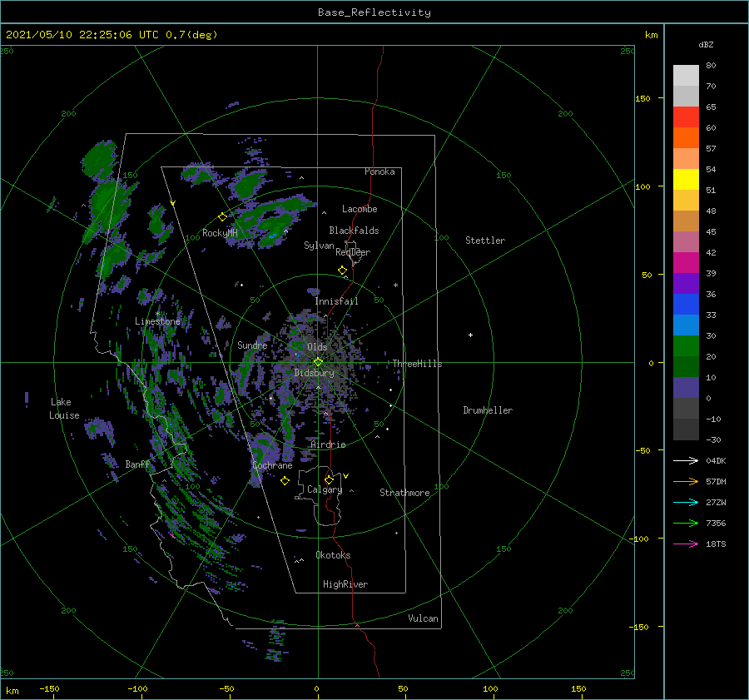Screen dimensions: 749x700
Task: Click the Cochrane label
Action: 272,465
